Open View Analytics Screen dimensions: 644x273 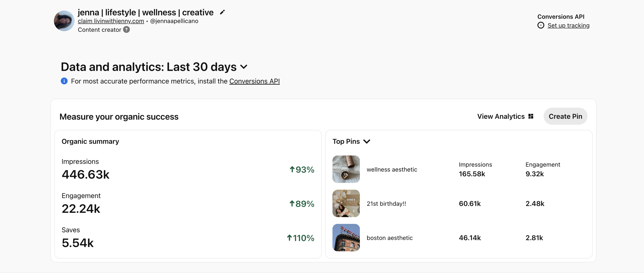501,117
